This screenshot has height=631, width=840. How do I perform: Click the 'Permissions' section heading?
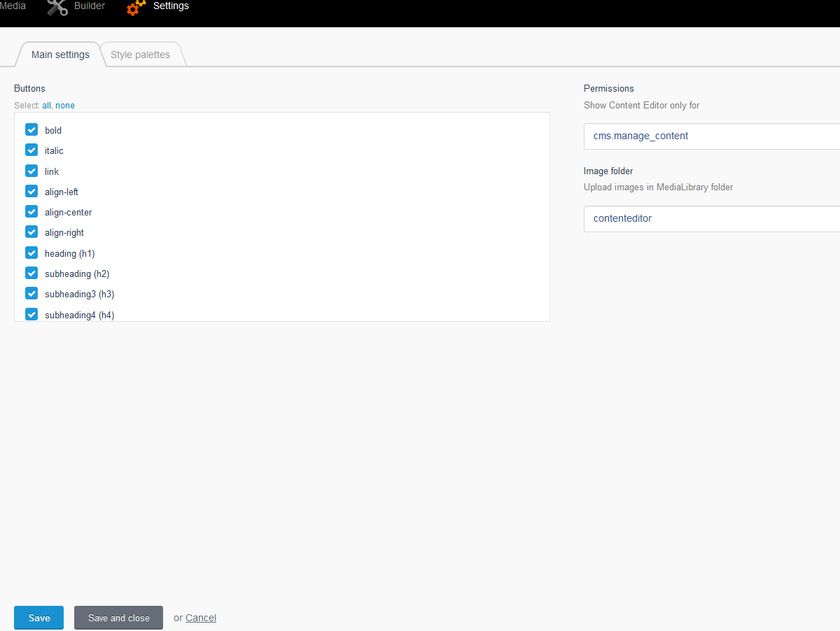point(609,89)
